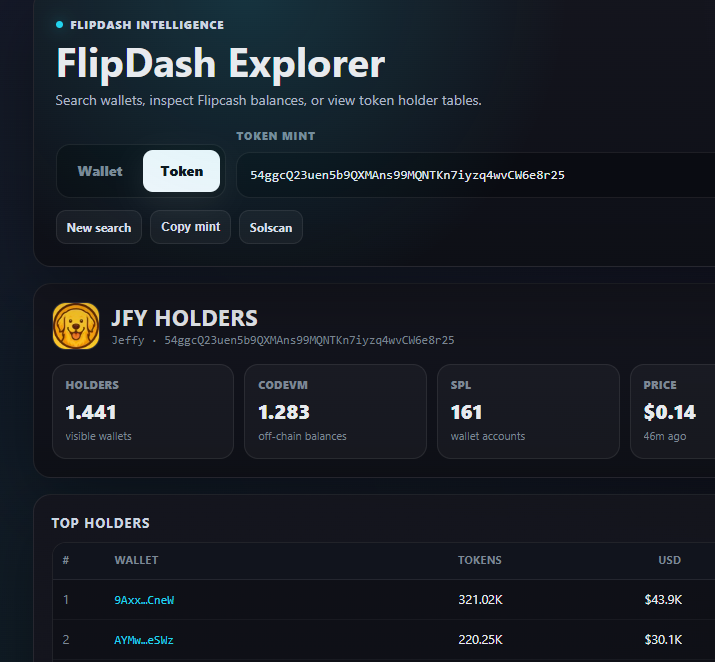The image size is (715, 662).
Task: Click the $43.9K USD cell
Action: pos(663,600)
